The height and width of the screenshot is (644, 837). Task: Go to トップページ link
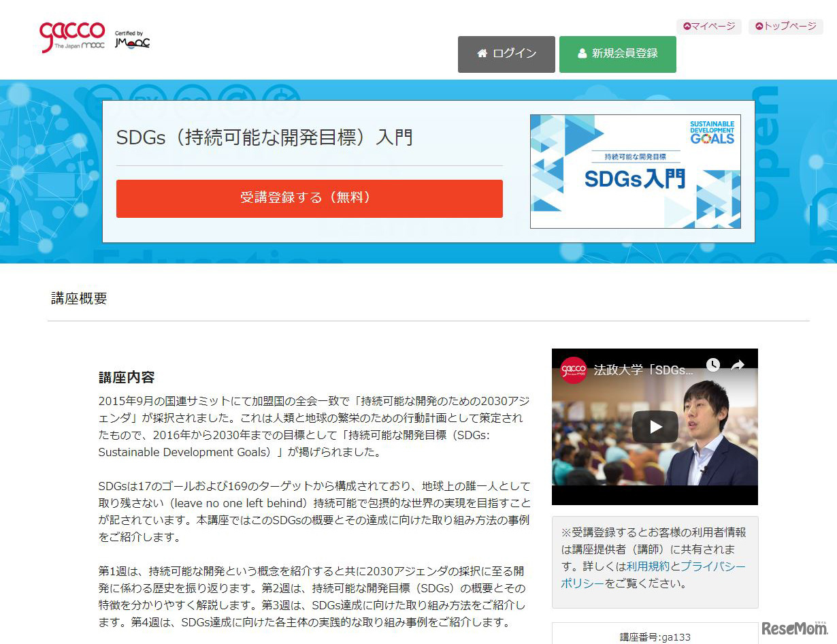click(x=785, y=27)
